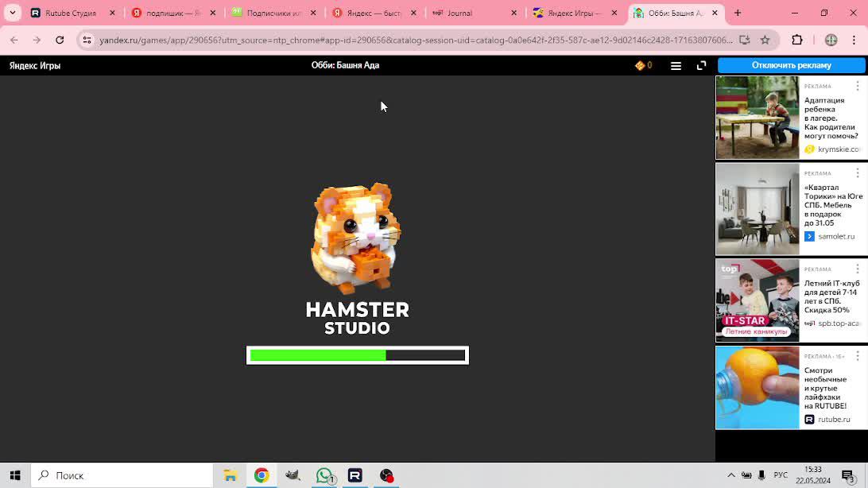Open the Windows notification center
The image size is (868, 488).
(849, 475)
